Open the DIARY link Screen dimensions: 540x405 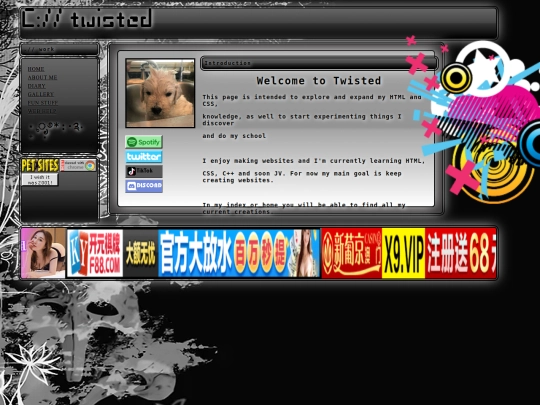(x=37, y=86)
